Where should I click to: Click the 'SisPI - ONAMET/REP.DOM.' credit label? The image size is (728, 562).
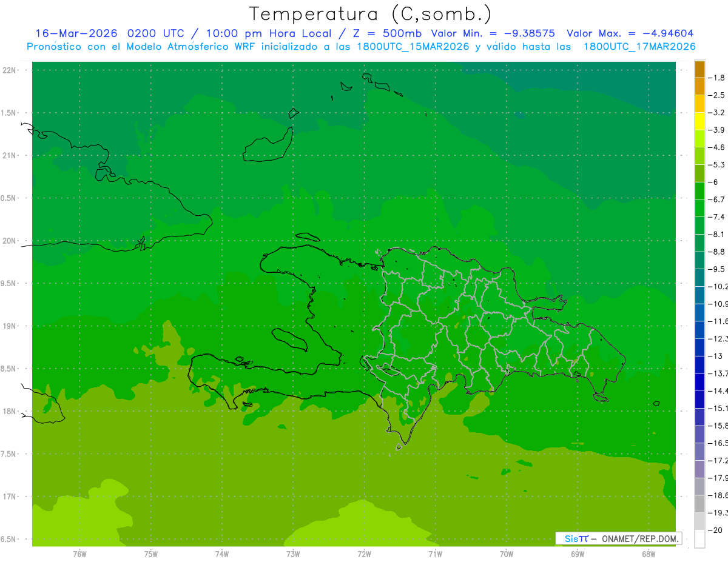pyautogui.click(x=618, y=538)
